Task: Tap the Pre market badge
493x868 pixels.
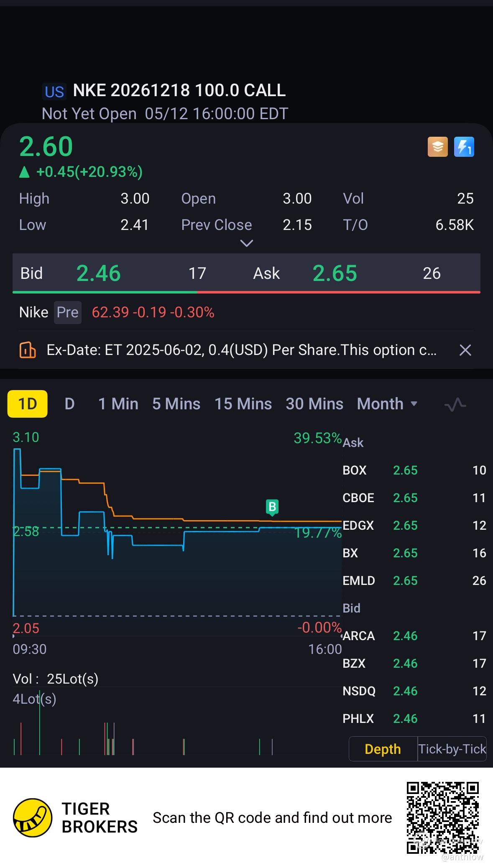Action: [67, 312]
